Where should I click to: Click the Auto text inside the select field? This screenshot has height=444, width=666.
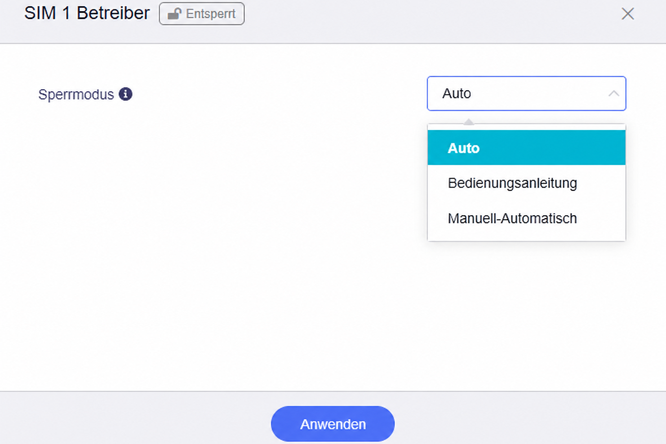pyautogui.click(x=457, y=93)
